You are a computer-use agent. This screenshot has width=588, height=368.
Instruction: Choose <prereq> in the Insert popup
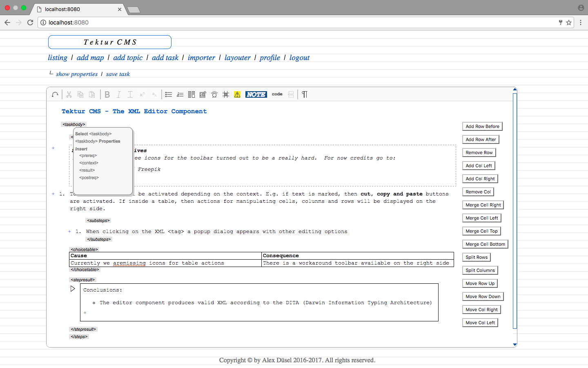point(88,156)
